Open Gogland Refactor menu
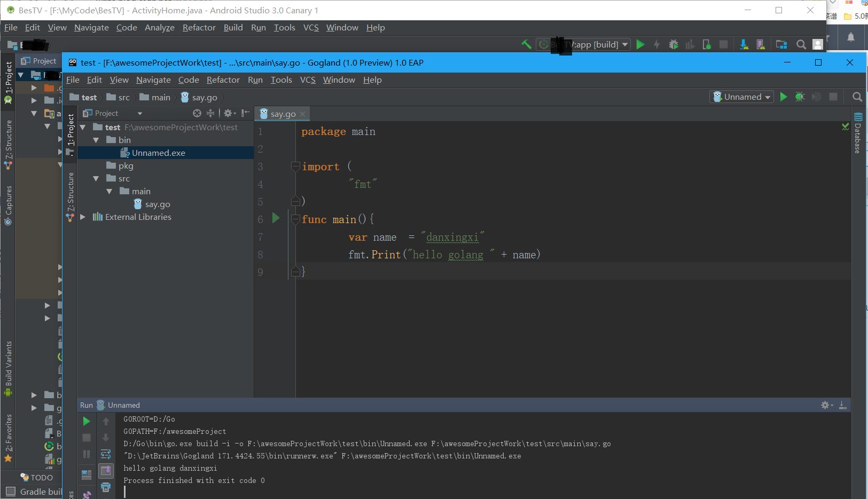The image size is (868, 499). (x=223, y=80)
